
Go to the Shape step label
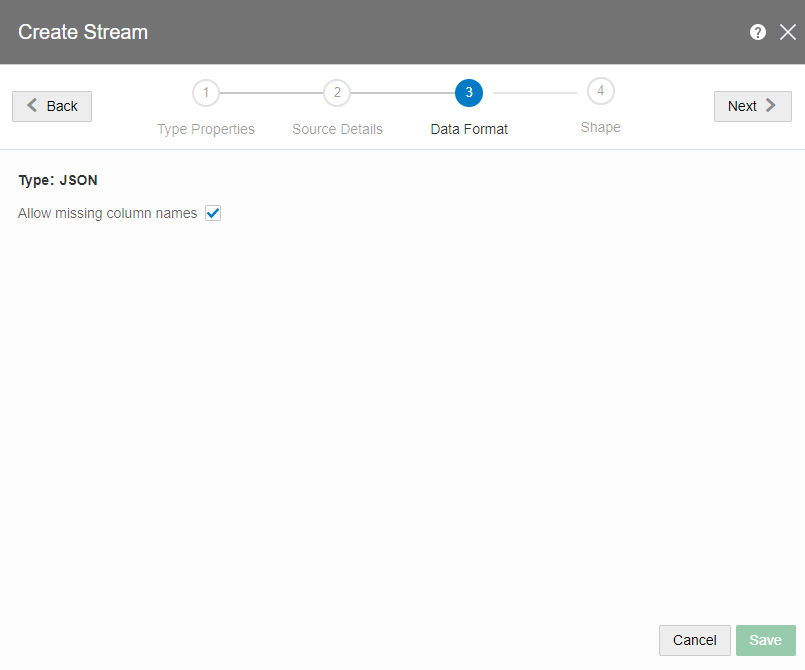click(600, 127)
